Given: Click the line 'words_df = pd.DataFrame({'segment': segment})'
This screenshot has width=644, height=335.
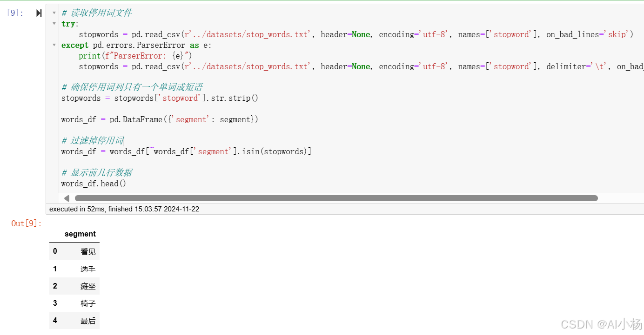Looking at the screenshot, I should pos(160,119).
